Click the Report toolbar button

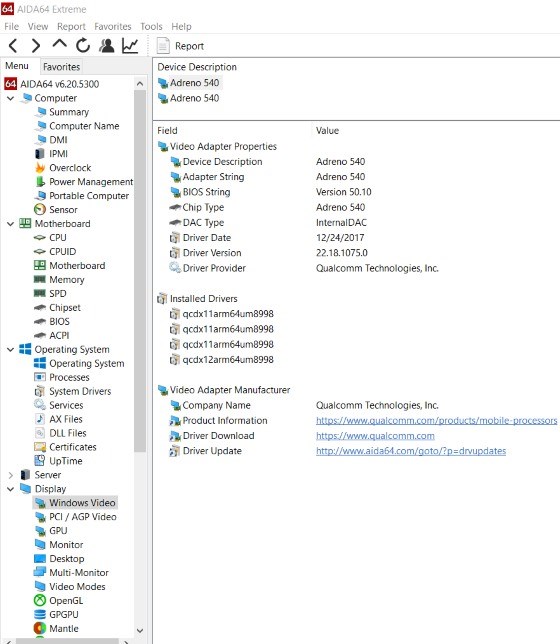[180, 46]
